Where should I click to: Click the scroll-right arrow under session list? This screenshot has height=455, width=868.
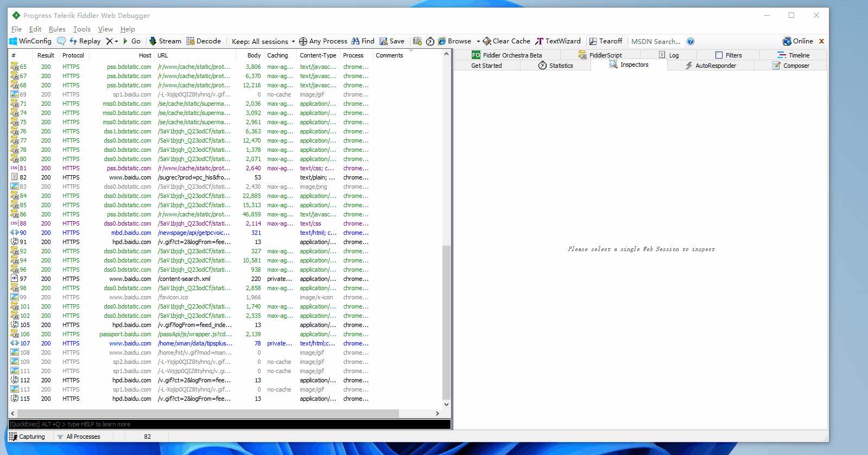tap(438, 413)
